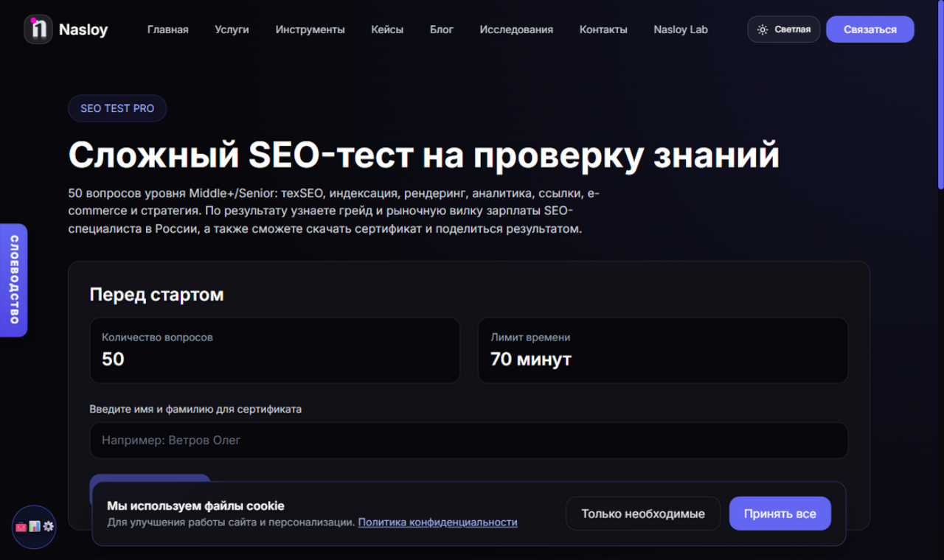Screen dimensions: 944x560
Task: Open the Блог page
Action: [x=442, y=29]
